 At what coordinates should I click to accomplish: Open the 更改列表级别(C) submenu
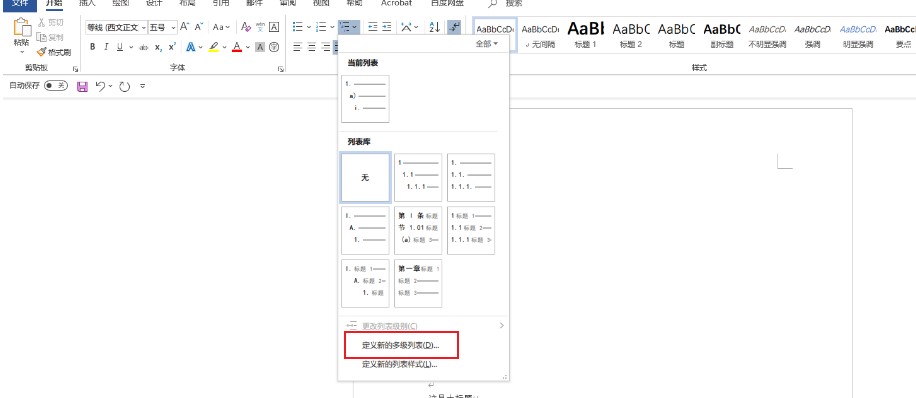point(424,326)
